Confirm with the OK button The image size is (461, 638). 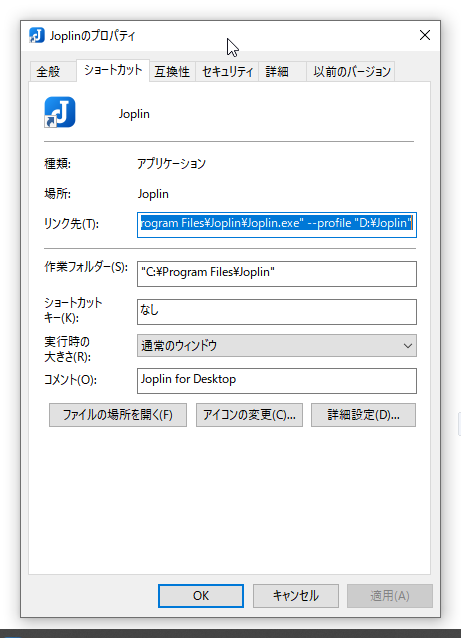(x=201, y=596)
